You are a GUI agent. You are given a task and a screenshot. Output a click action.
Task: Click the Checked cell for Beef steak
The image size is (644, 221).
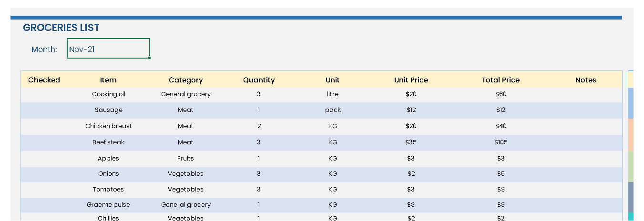pyautogui.click(x=44, y=142)
